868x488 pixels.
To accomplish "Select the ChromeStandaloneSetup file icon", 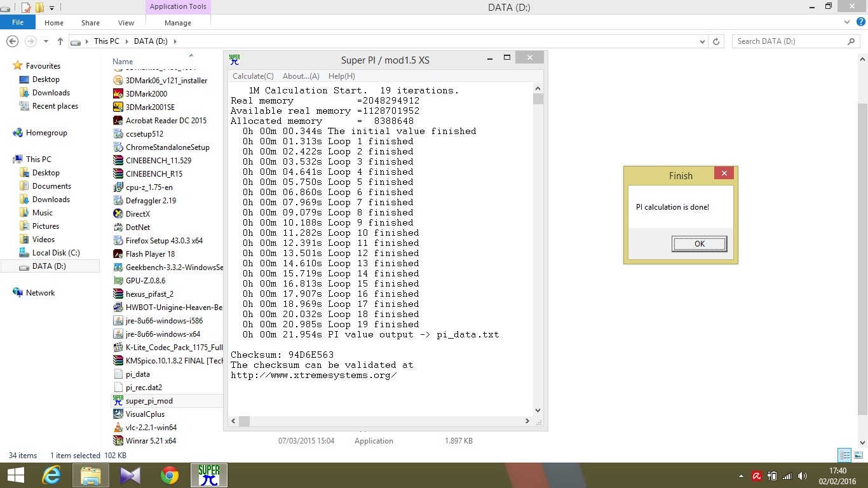I will [x=118, y=147].
